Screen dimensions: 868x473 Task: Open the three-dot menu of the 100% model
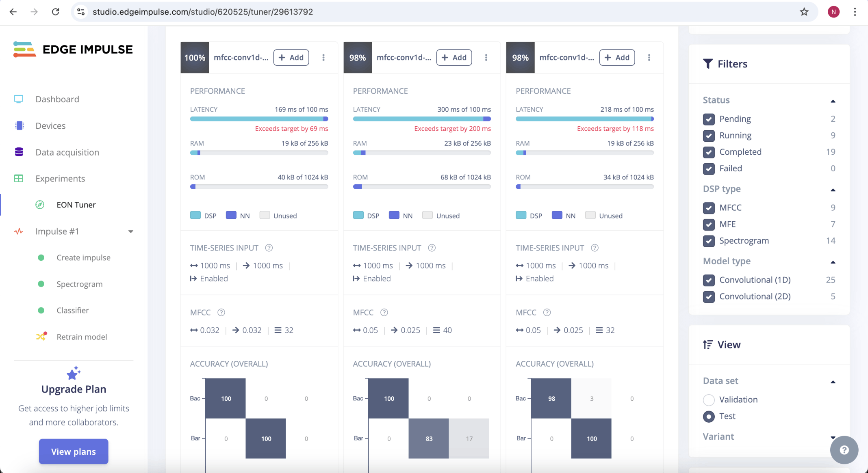[323, 58]
